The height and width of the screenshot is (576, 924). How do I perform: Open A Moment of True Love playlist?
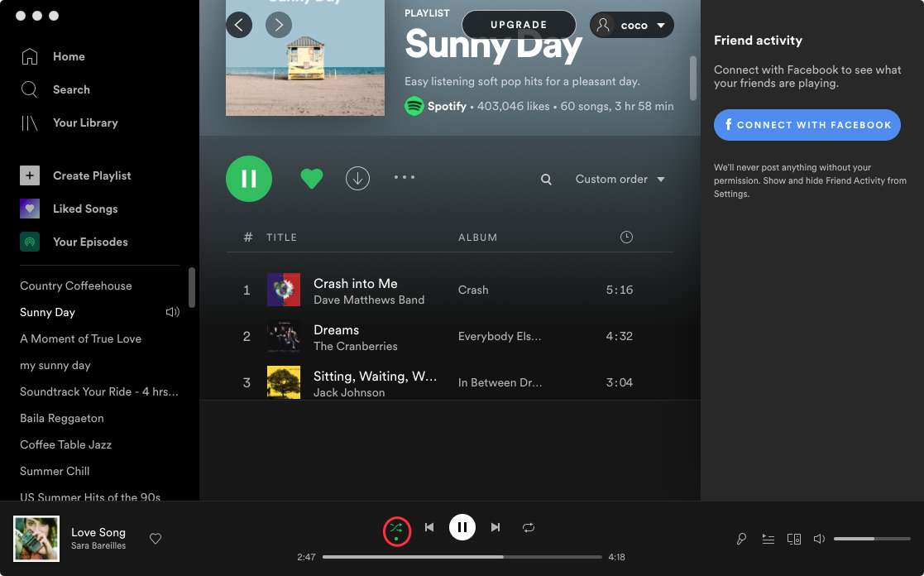coord(81,339)
